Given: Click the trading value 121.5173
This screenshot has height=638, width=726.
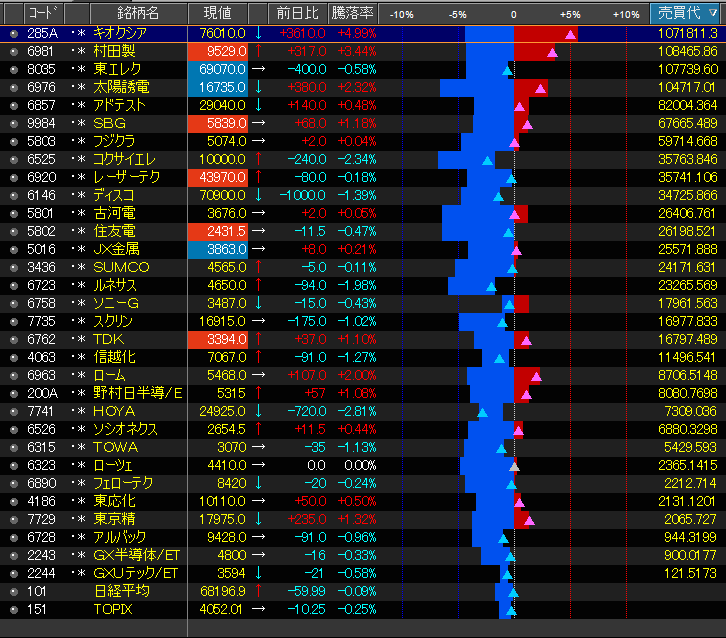Looking at the screenshot, I should tap(690, 573).
